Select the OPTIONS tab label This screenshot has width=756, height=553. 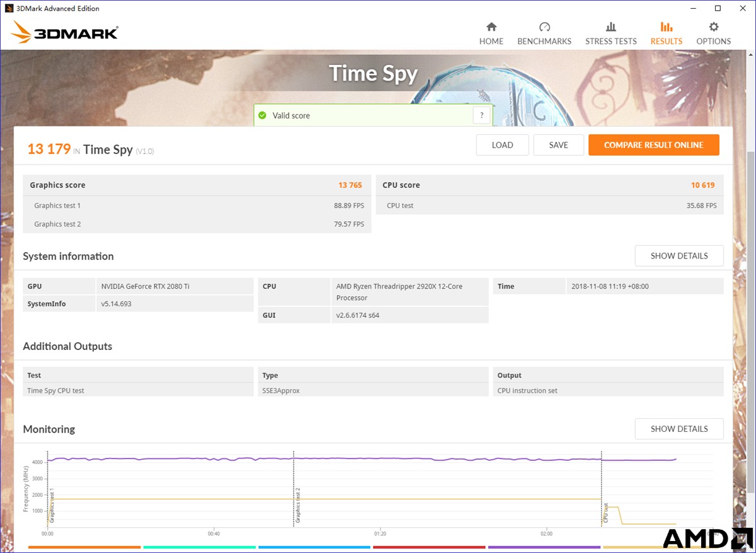point(714,41)
